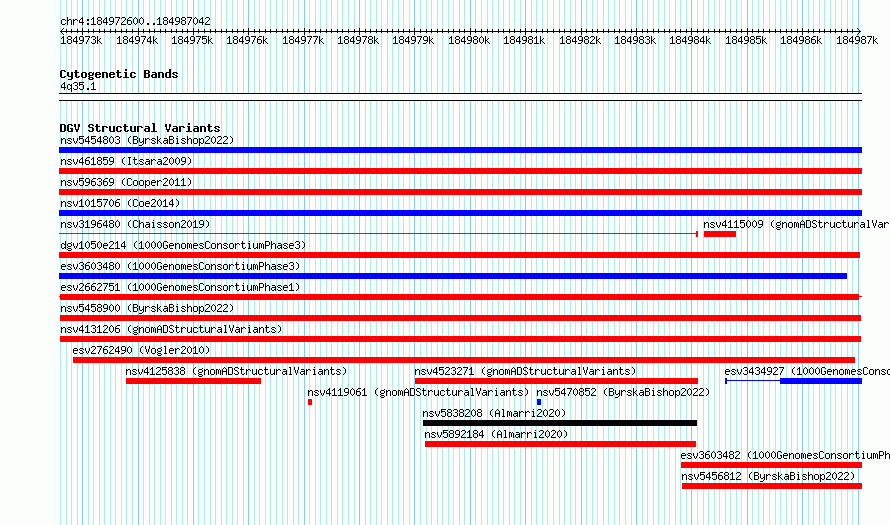Click the red bar under nsv5456812

[772, 486]
